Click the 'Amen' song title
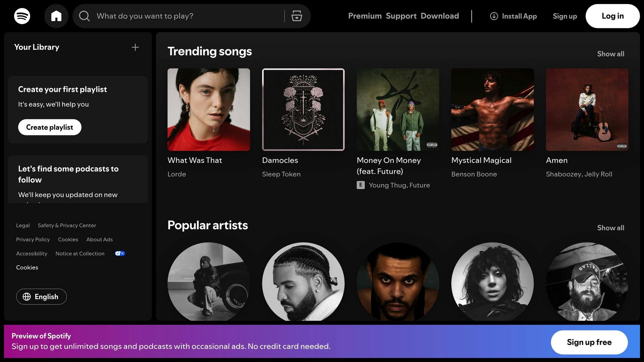The height and width of the screenshot is (362, 644). (x=557, y=160)
